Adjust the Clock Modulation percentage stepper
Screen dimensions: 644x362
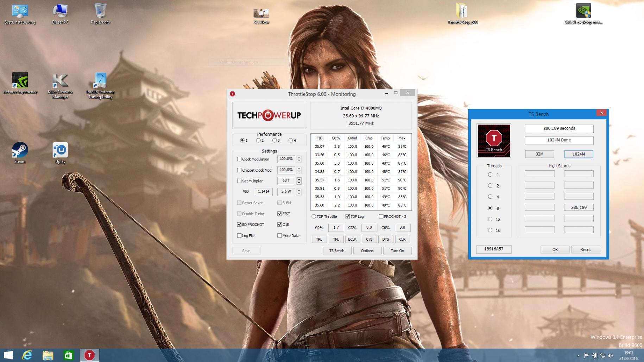click(299, 159)
